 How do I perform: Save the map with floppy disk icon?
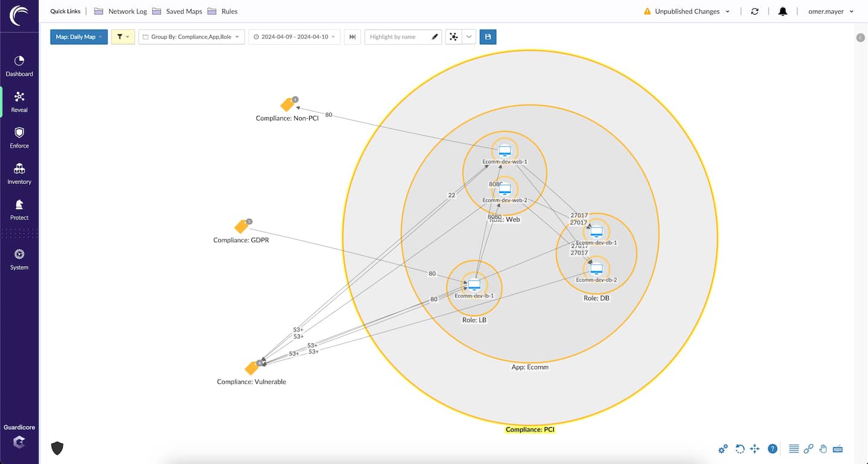pos(488,37)
